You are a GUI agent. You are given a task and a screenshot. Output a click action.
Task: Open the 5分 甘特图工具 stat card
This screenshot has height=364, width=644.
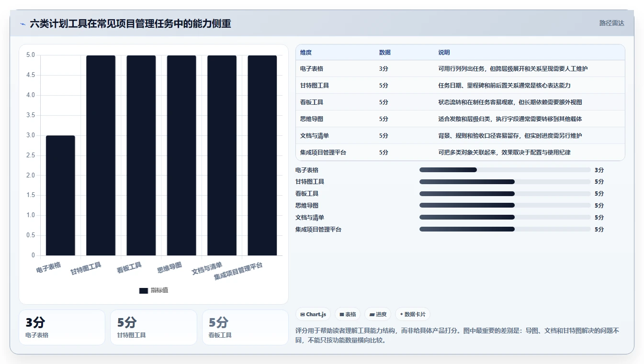point(154,327)
